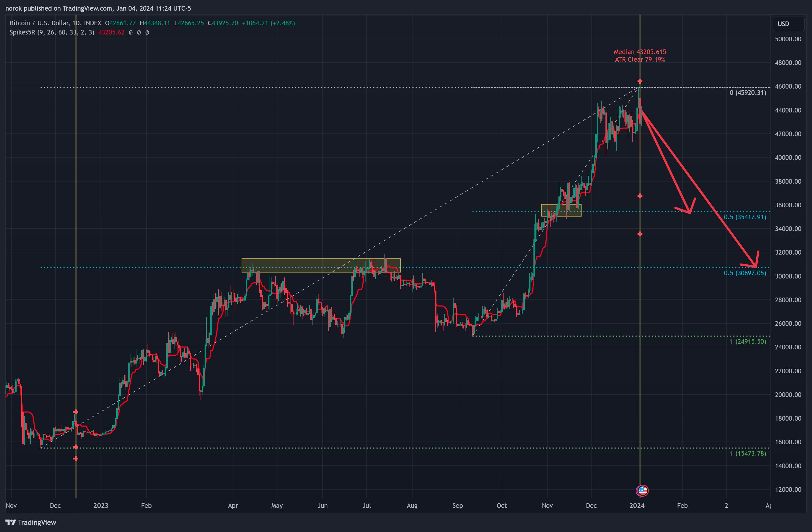The height and width of the screenshot is (532, 812).
Task: Click the Feb label after 2024
Action: 682,505
